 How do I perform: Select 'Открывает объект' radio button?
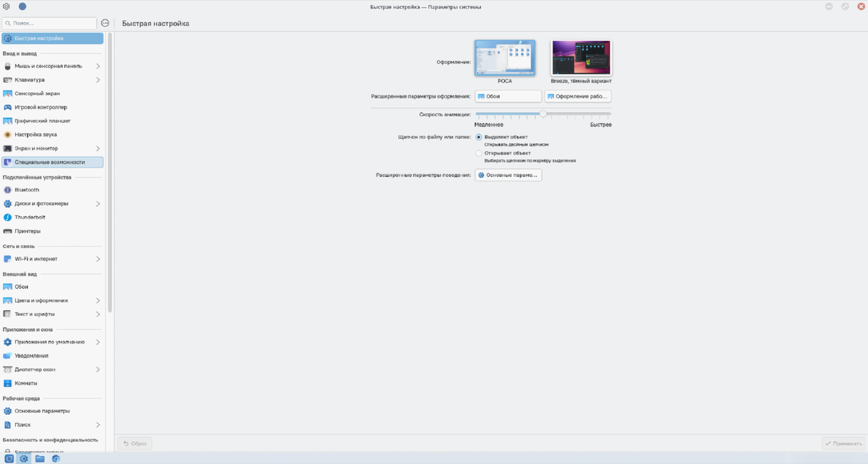tap(479, 153)
